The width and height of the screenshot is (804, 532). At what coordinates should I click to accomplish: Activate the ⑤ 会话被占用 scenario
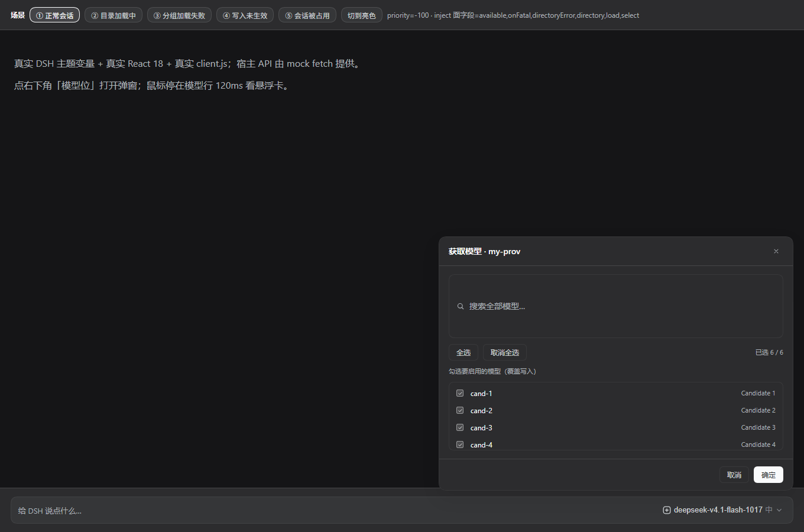[307, 15]
